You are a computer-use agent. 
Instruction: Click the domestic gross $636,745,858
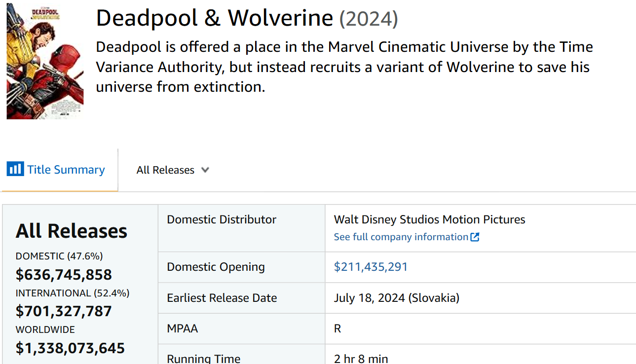click(64, 274)
